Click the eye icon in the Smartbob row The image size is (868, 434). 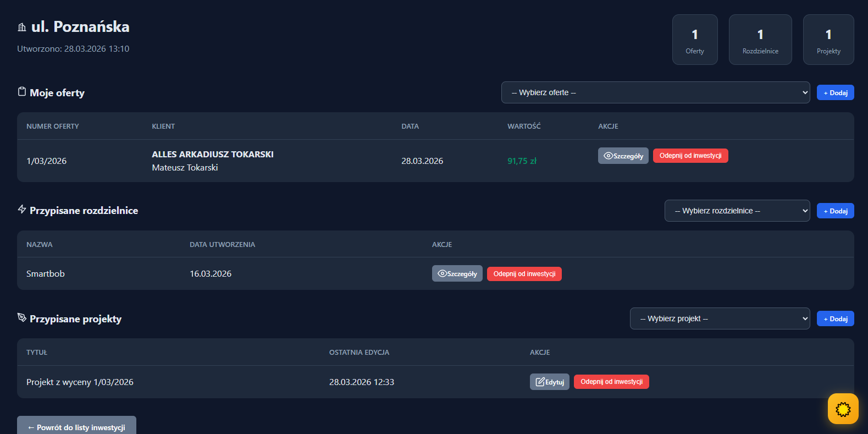click(442, 273)
